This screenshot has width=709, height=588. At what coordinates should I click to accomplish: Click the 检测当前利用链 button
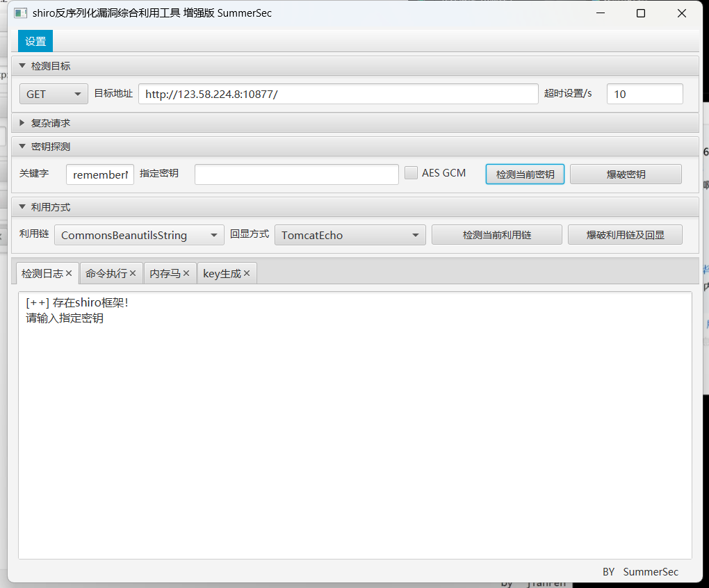[496, 234]
